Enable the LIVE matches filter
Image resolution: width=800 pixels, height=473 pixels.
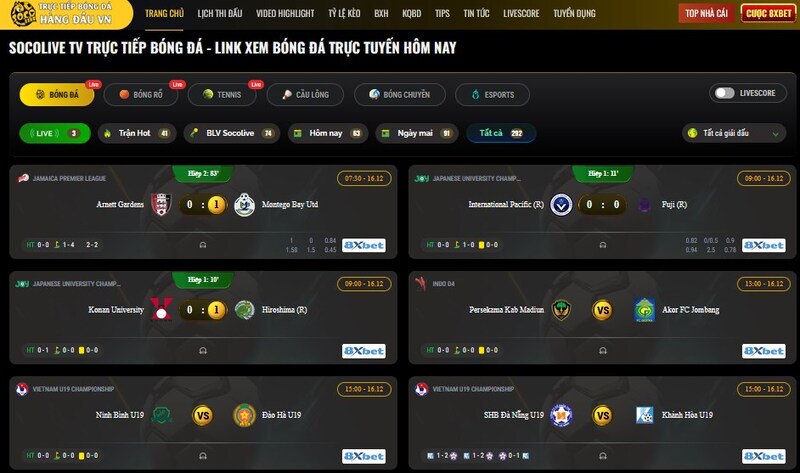[x=55, y=133]
